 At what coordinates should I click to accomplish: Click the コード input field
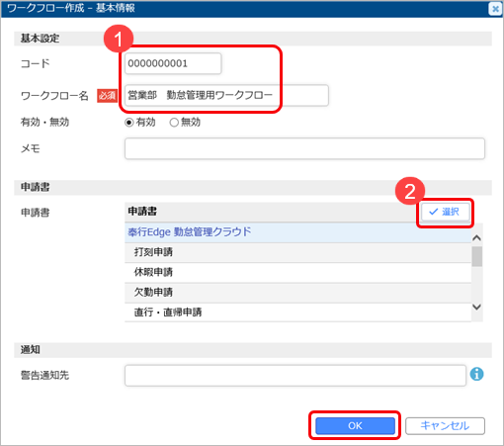click(x=173, y=63)
